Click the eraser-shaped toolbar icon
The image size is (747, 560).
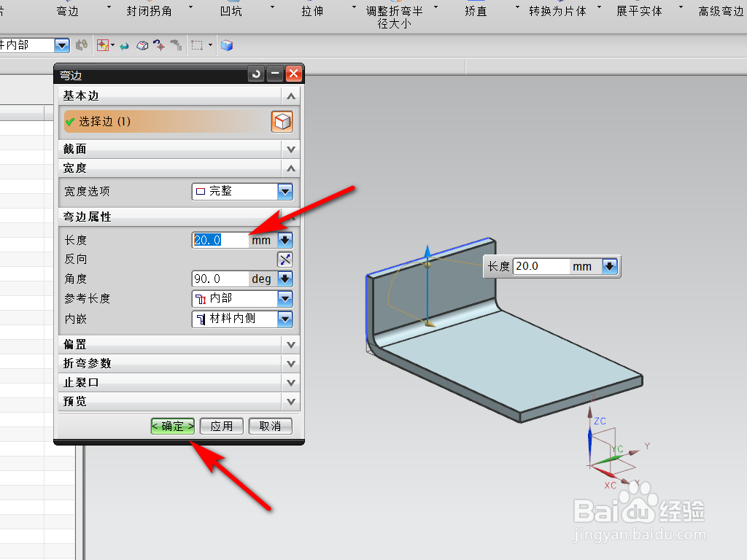point(142,46)
